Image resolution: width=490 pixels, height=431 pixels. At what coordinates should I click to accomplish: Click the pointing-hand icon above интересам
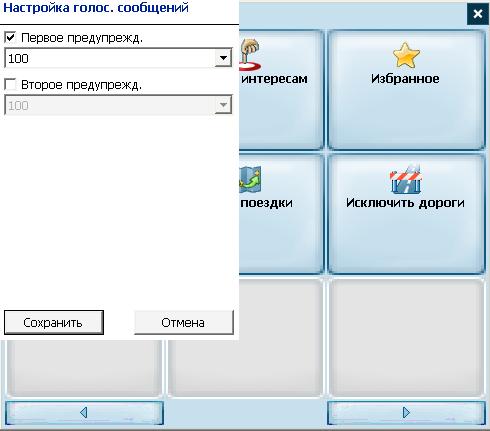pyautogui.click(x=250, y=54)
